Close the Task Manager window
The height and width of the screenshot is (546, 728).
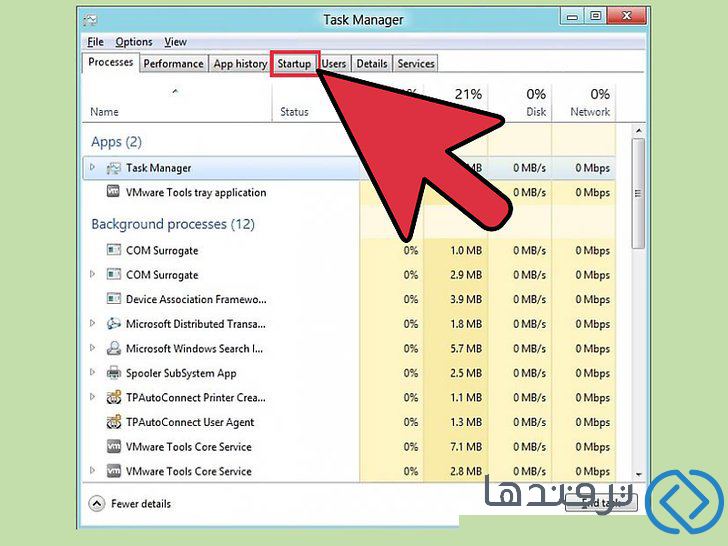click(x=626, y=16)
